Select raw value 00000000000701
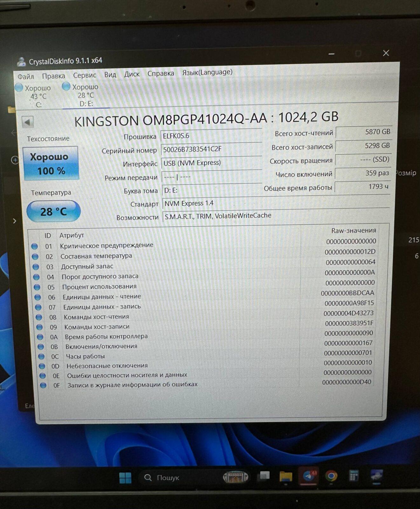The width and height of the screenshot is (420, 509). [x=348, y=353]
